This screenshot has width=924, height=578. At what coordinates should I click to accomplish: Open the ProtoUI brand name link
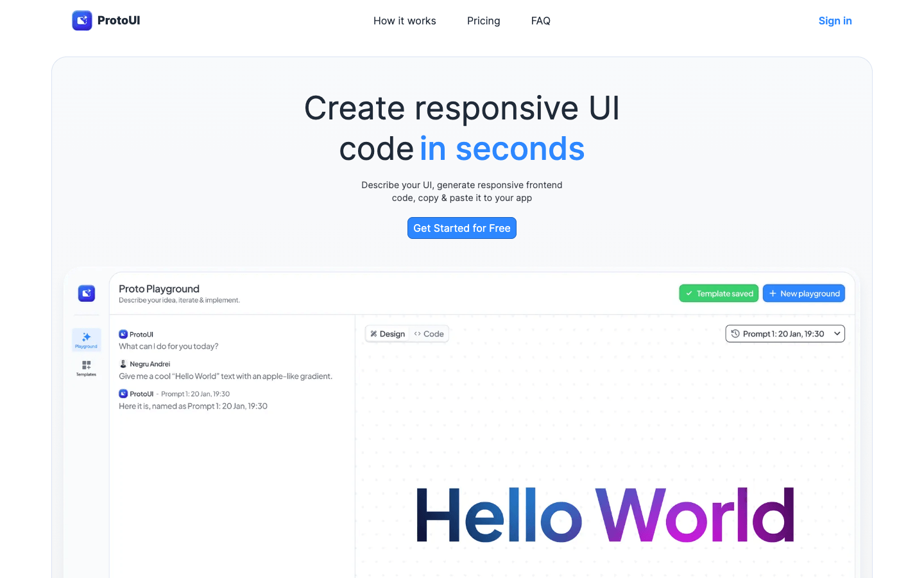click(119, 21)
